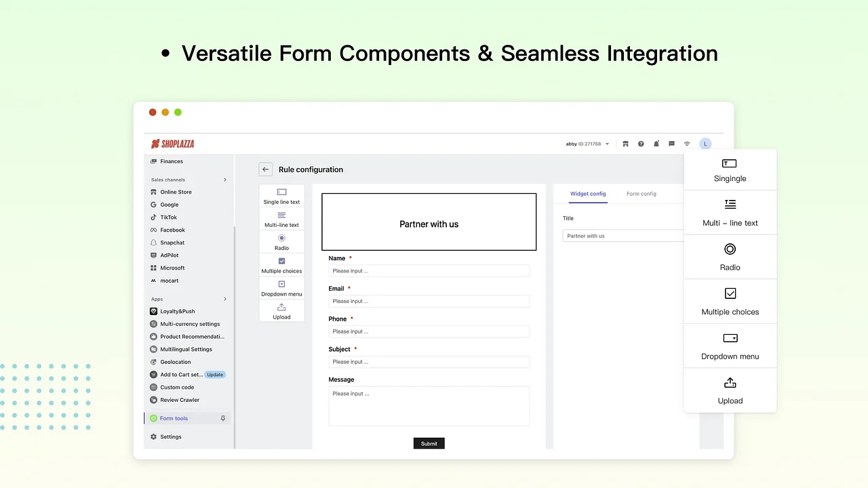This screenshot has width=868, height=488.
Task: Click the Submit button on the form
Action: (x=429, y=443)
